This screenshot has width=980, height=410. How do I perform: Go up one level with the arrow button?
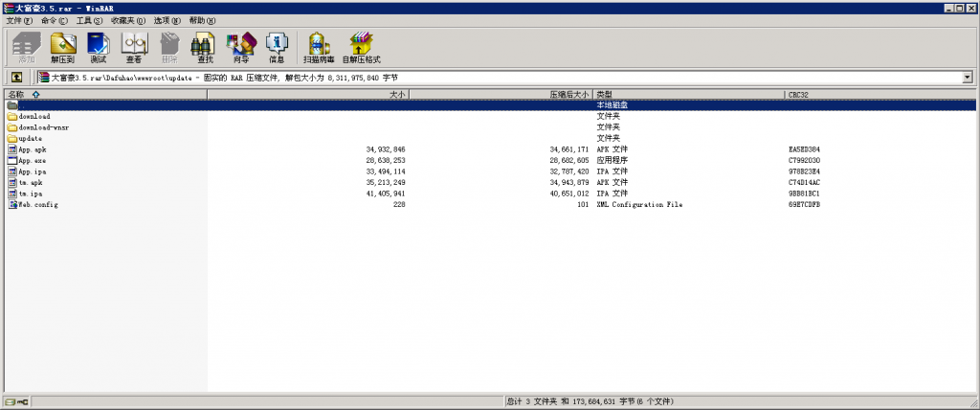[x=16, y=78]
